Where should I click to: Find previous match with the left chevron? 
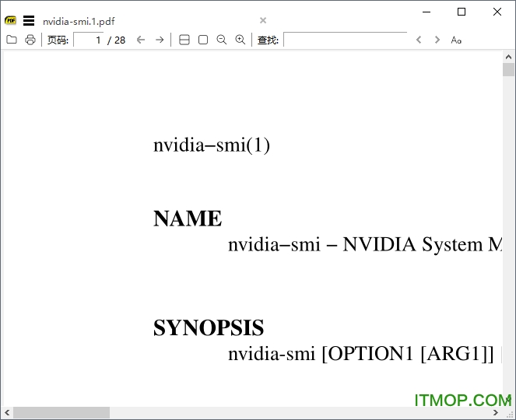tap(419, 40)
